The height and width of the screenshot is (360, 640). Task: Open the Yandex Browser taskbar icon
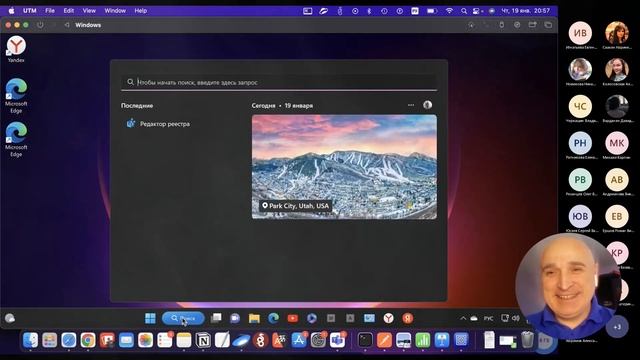pos(388,318)
